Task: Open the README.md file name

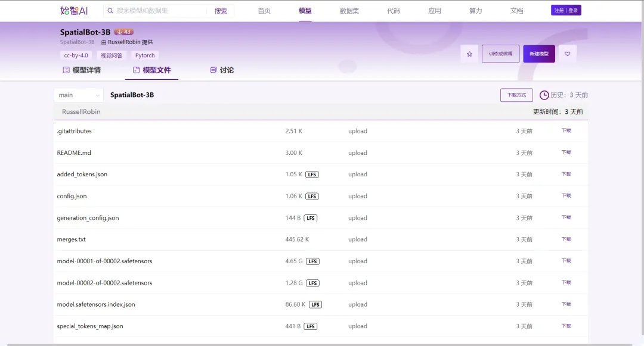Action: coord(74,153)
